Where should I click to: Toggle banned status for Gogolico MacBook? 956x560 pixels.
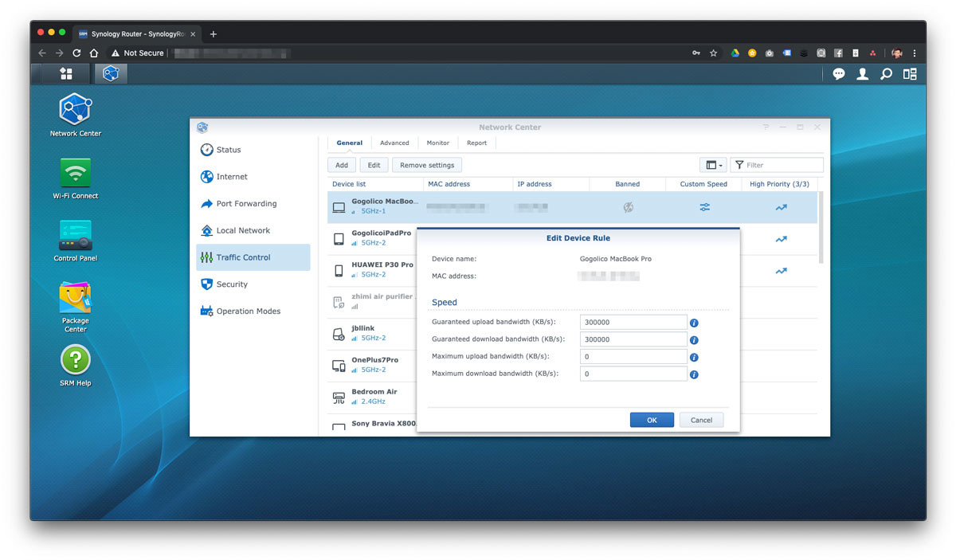[x=628, y=207]
